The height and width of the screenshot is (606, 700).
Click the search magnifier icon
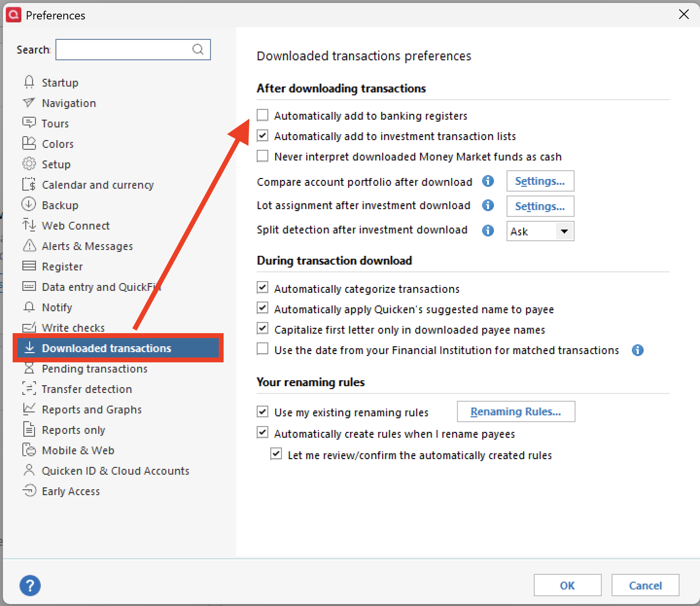pyautogui.click(x=198, y=50)
